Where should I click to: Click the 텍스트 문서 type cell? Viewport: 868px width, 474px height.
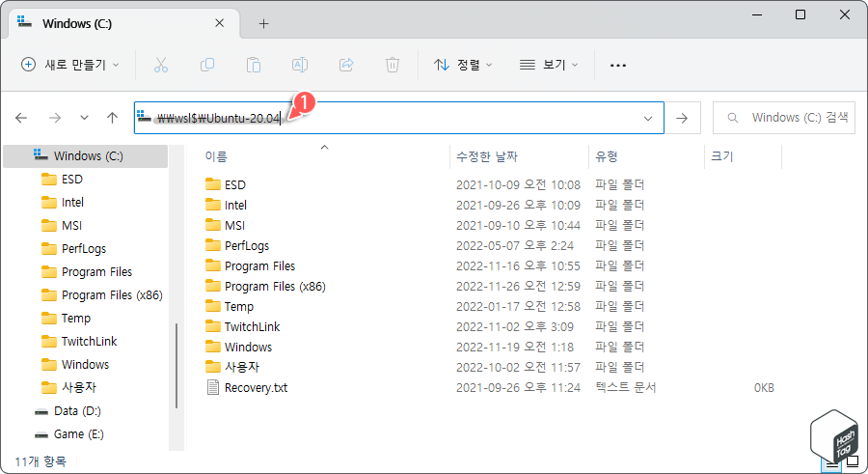click(626, 387)
